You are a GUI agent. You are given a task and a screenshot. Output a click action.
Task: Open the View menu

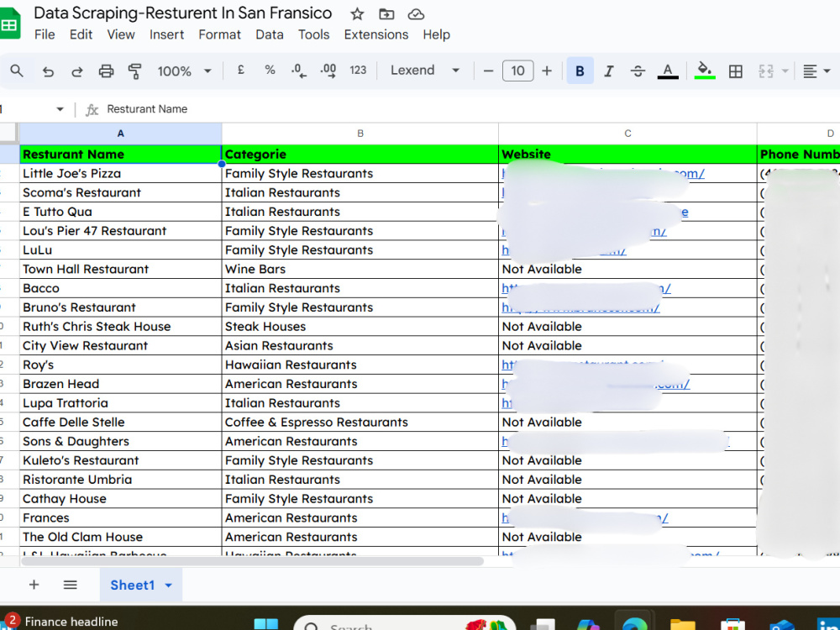[x=120, y=34]
